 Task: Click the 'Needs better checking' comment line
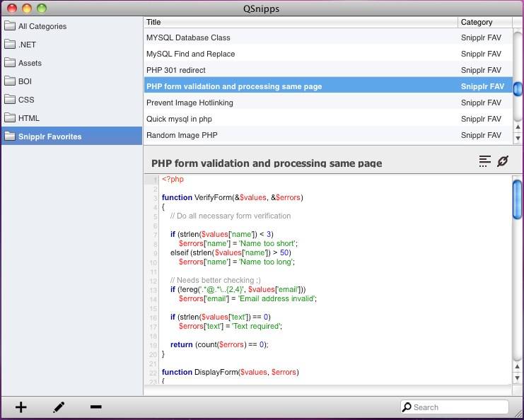pos(216,280)
